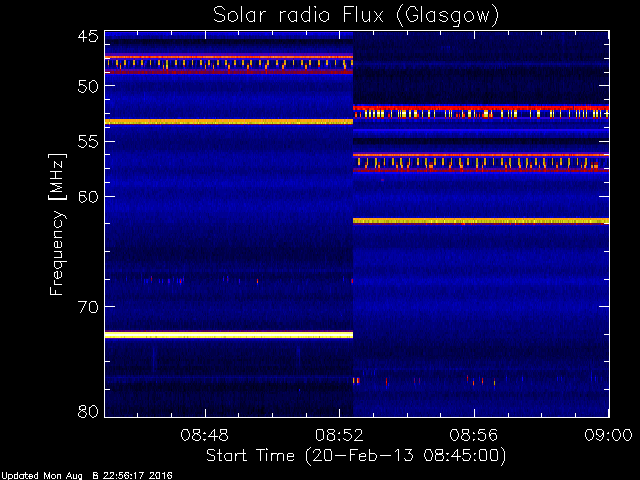
Task: Click the "Solar radio Flux (Glasgow)" title
Action: click(356, 15)
